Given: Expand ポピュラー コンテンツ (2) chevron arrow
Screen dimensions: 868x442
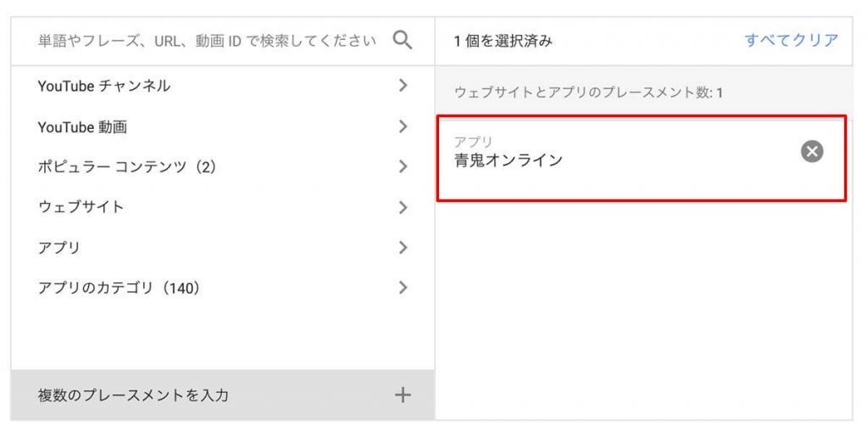Looking at the screenshot, I should (x=403, y=166).
